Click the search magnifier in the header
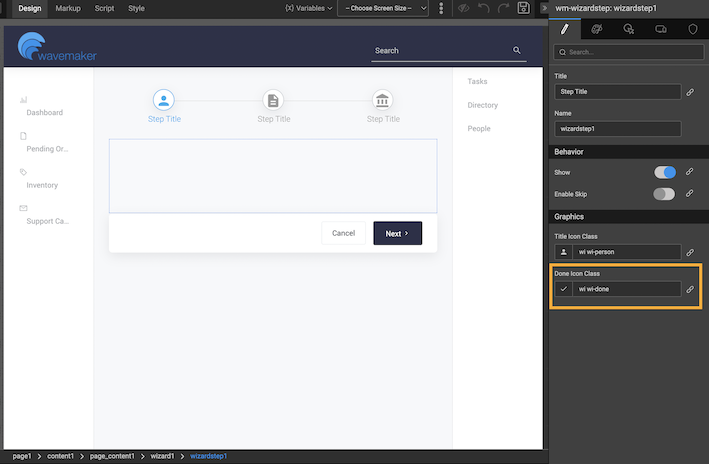Viewport: 709px width, 464px height. pos(517,50)
